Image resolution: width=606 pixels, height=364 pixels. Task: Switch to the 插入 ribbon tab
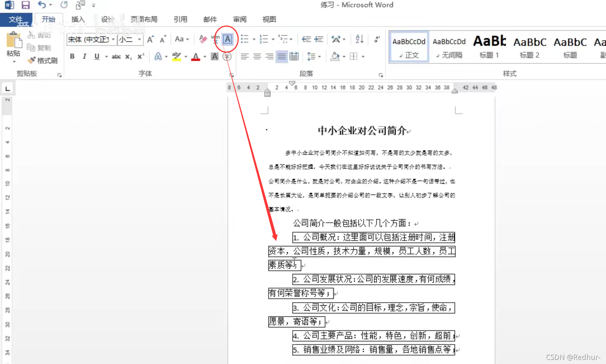78,19
